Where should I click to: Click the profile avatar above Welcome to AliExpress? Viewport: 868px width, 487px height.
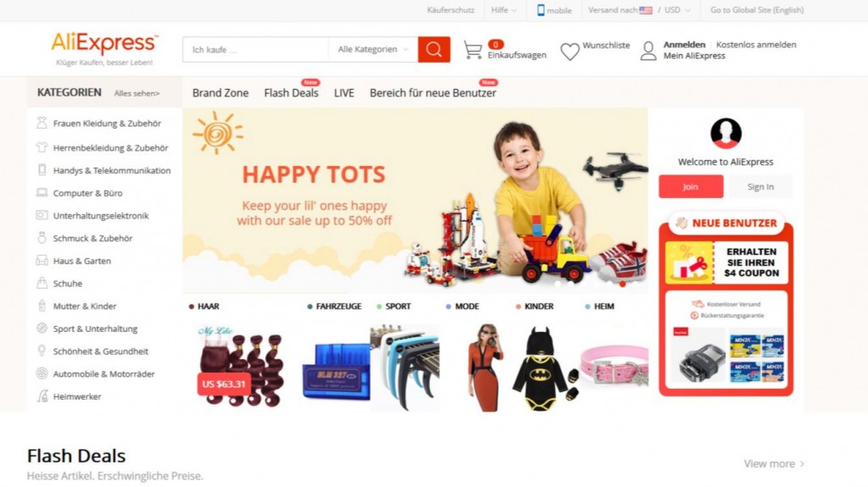[726, 133]
